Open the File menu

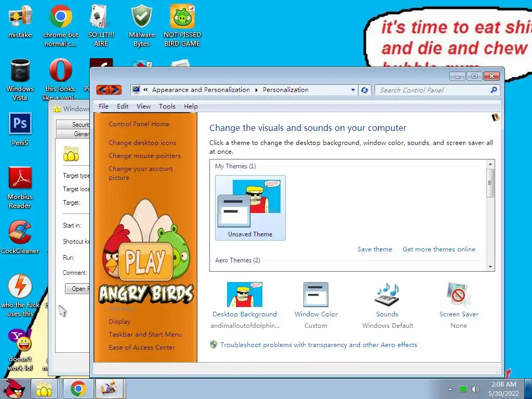(103, 106)
